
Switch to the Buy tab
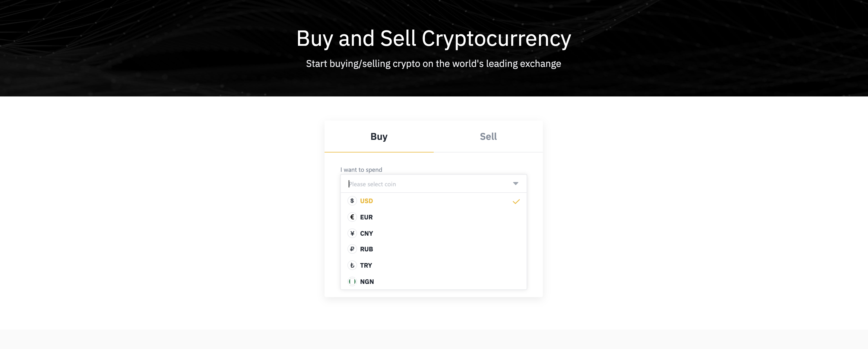379,137
